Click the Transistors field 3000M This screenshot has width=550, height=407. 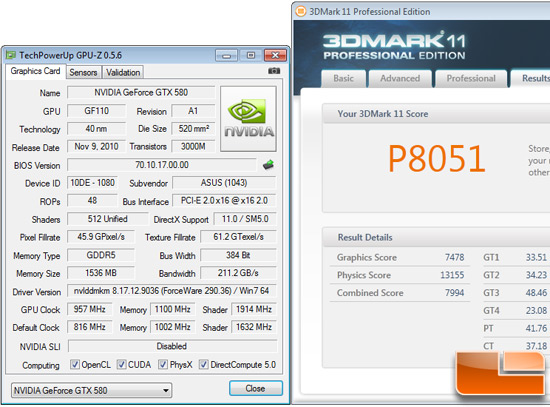tap(193, 147)
